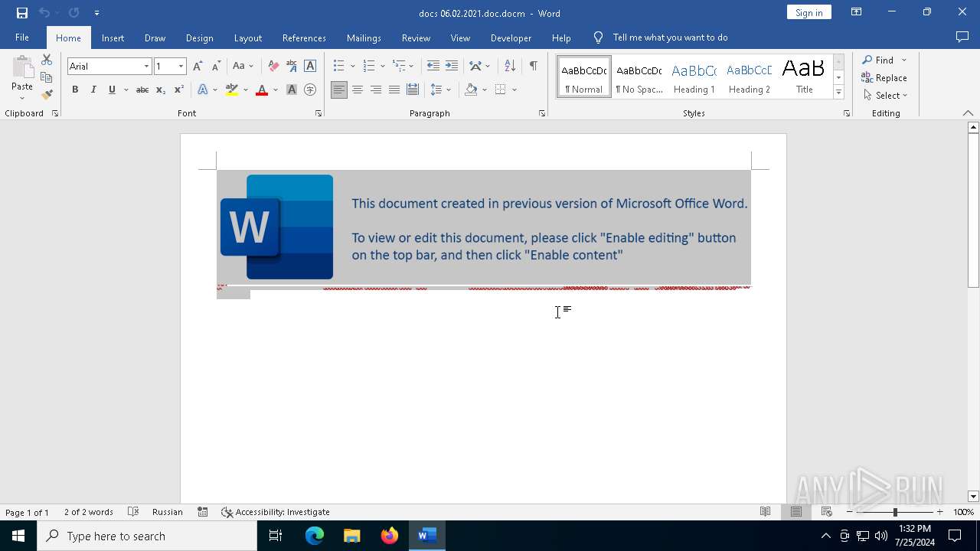Screen dimensions: 980x551
Task: Open the font size dropdown
Action: pos(181,67)
